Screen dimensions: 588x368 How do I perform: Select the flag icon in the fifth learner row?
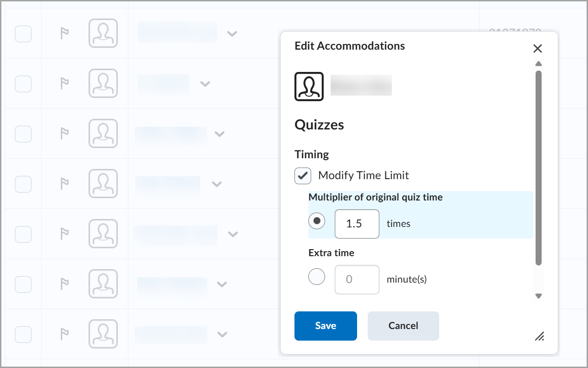point(64,234)
